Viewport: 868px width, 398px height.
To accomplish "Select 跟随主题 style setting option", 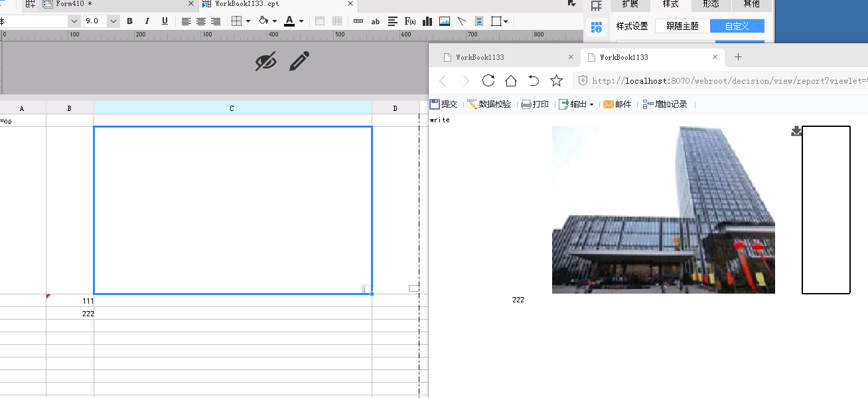I will click(682, 26).
